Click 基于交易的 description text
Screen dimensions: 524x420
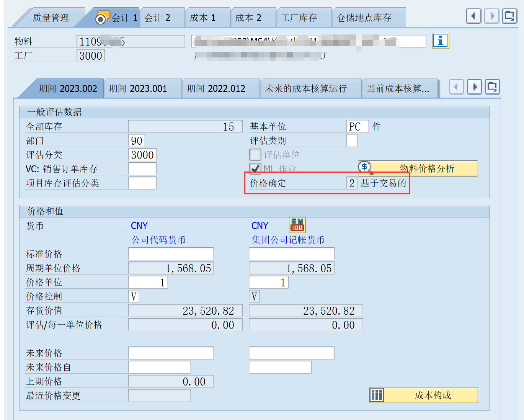click(383, 183)
